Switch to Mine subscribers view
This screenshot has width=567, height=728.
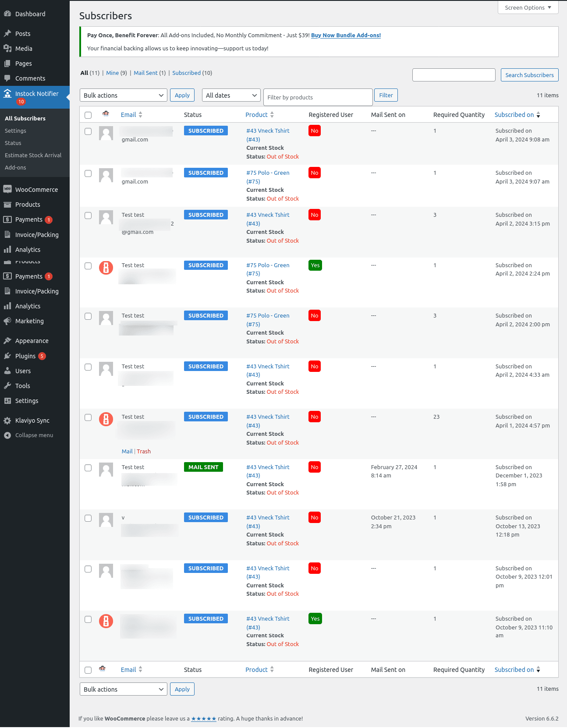pos(112,73)
